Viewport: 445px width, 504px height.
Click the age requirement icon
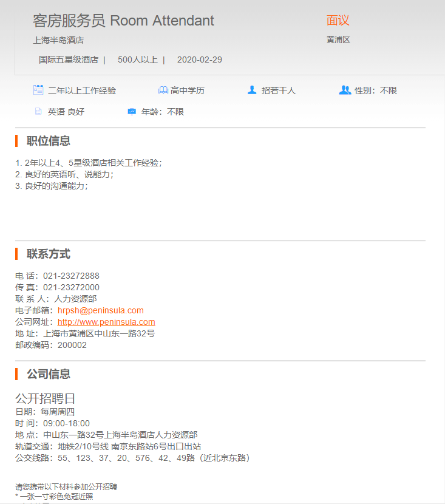pos(132,112)
